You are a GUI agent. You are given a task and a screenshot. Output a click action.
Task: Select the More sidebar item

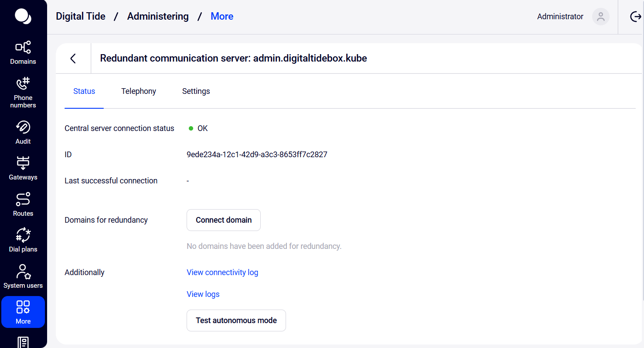[x=23, y=312]
